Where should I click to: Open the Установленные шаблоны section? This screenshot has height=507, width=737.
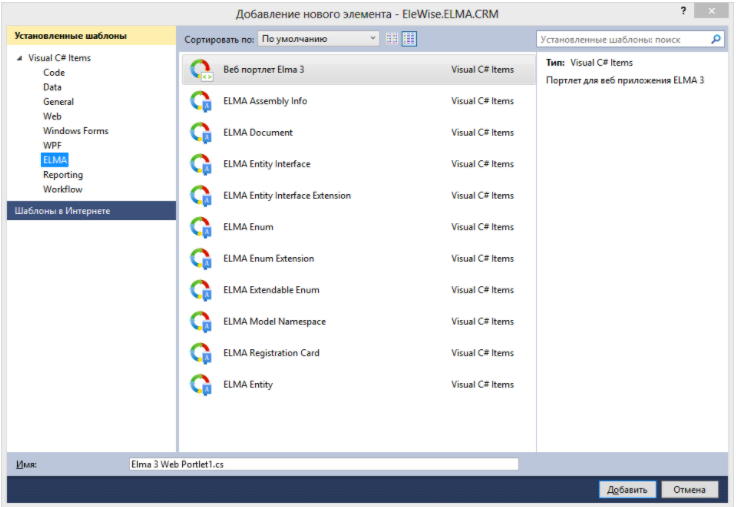(x=91, y=36)
